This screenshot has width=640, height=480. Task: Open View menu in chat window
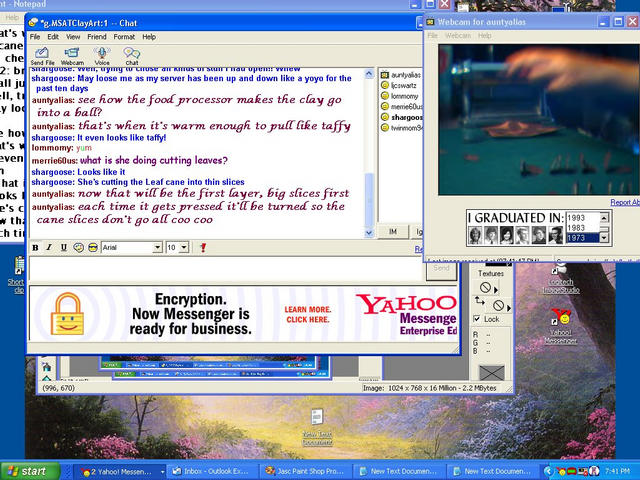[73, 37]
